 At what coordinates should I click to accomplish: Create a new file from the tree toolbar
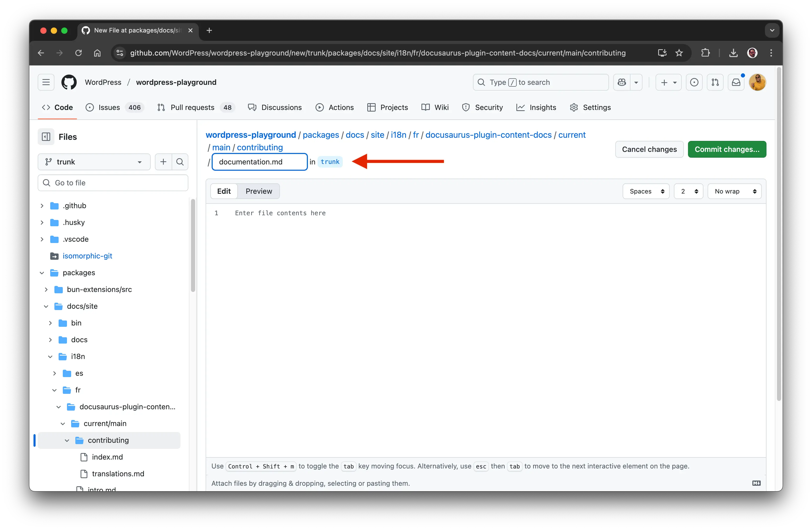163,162
